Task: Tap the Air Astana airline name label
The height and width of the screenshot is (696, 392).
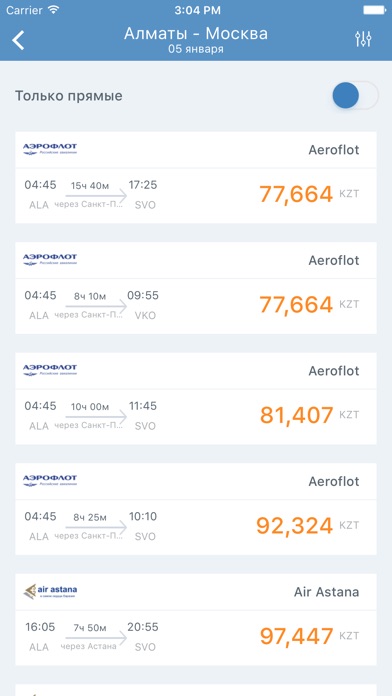Action: pyautogui.click(x=326, y=592)
